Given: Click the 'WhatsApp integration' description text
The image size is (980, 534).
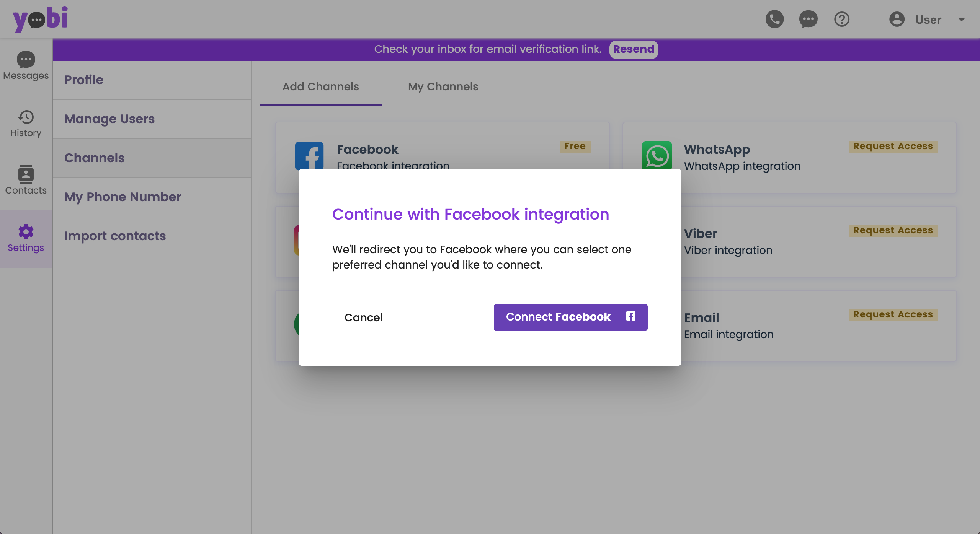Looking at the screenshot, I should click(x=742, y=166).
